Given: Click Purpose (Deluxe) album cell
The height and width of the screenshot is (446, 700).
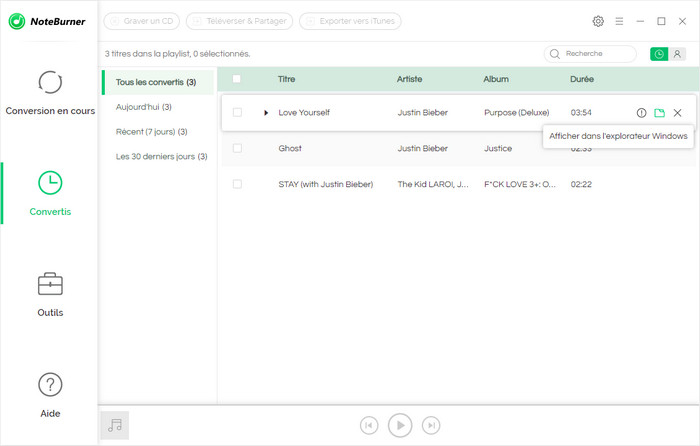Looking at the screenshot, I should 517,113.
